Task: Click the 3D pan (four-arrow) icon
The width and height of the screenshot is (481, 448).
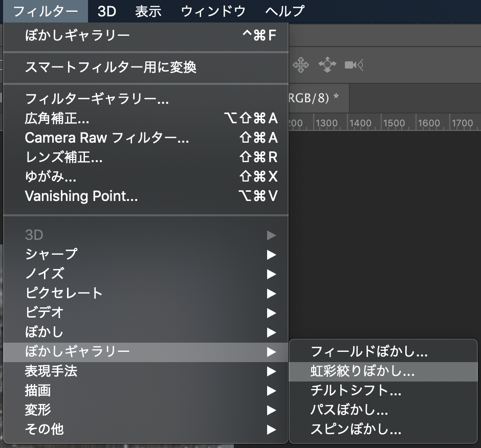Action: click(x=300, y=65)
